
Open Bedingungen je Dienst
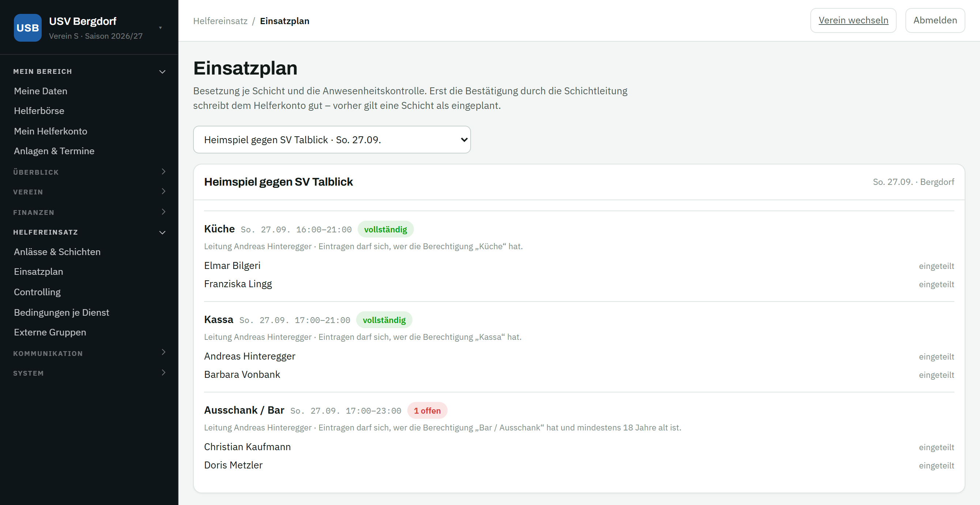pyautogui.click(x=62, y=312)
